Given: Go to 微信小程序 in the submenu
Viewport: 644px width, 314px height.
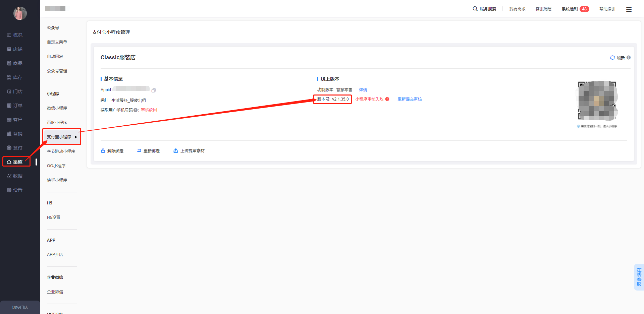Looking at the screenshot, I should 57,108.
